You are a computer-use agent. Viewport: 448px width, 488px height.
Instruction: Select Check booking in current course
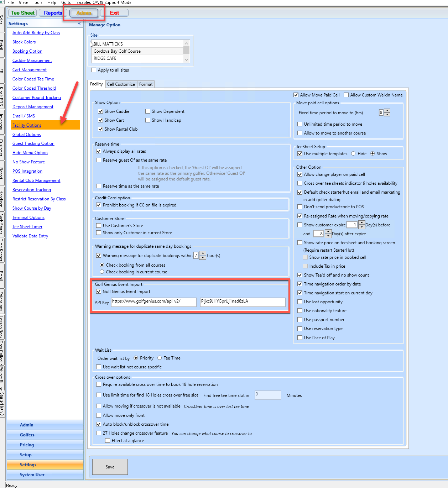(102, 272)
